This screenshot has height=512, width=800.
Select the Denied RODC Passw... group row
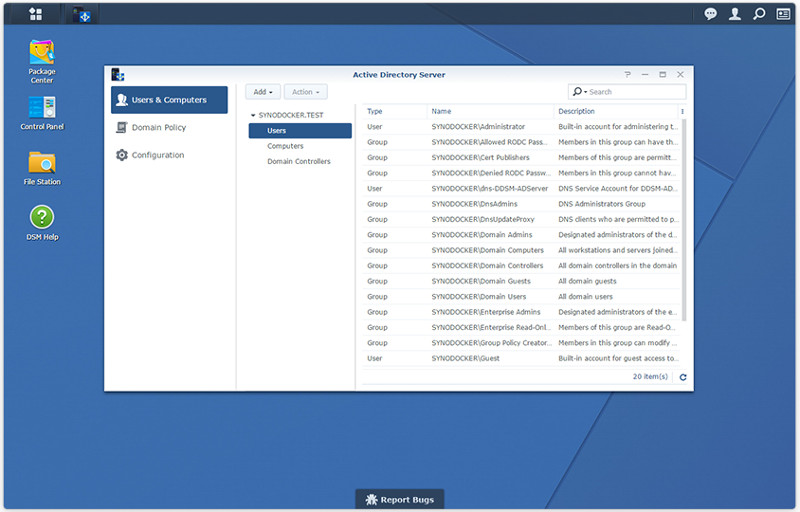(521, 173)
